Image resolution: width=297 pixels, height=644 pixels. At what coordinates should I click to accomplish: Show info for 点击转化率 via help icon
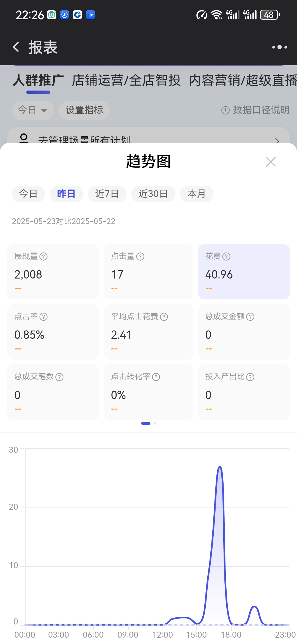156,377
